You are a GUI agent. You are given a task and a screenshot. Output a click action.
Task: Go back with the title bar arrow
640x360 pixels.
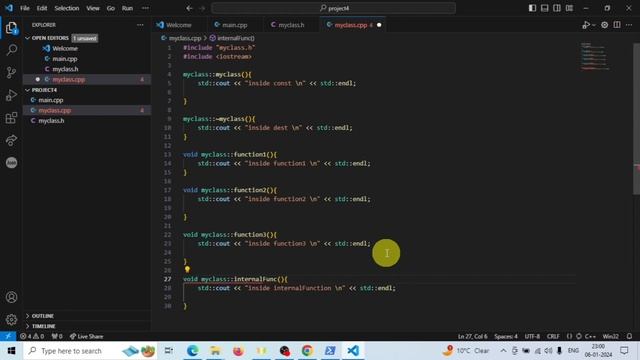pos(189,8)
